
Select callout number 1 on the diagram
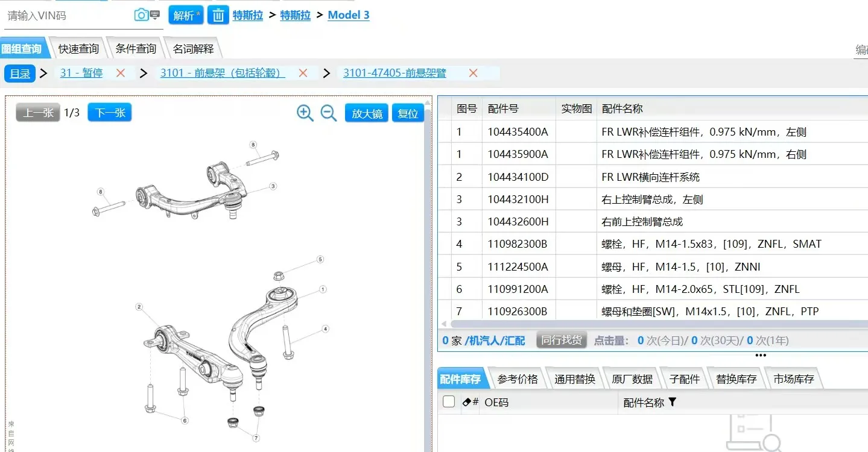click(x=323, y=290)
